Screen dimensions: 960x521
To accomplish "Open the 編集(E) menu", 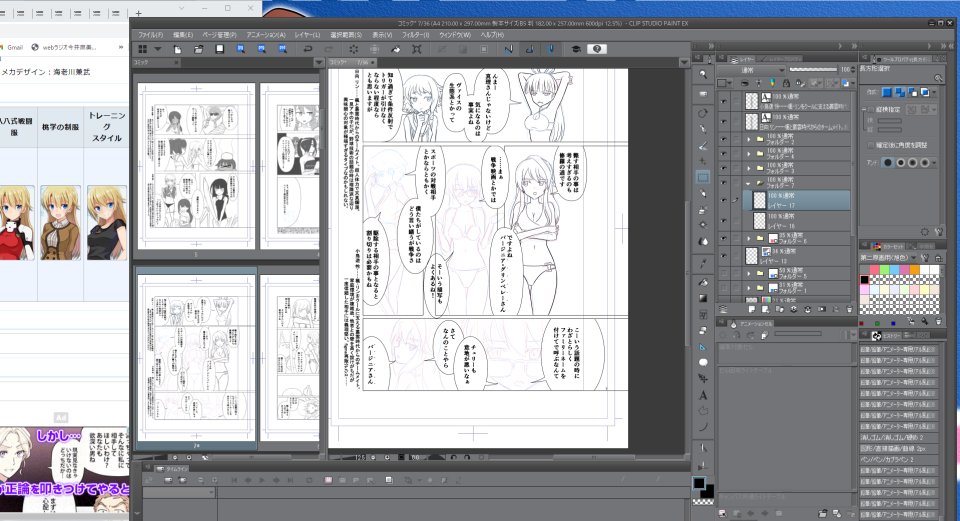I will 183,35.
